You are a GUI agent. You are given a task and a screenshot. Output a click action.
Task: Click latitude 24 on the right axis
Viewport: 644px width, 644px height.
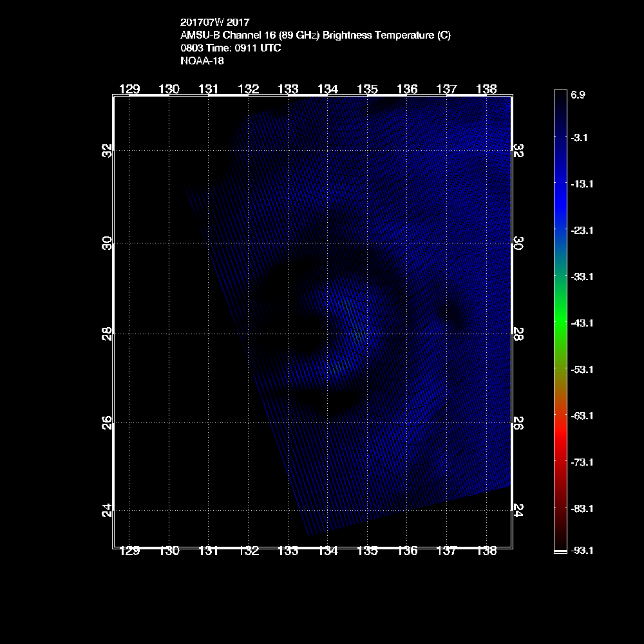(x=518, y=511)
